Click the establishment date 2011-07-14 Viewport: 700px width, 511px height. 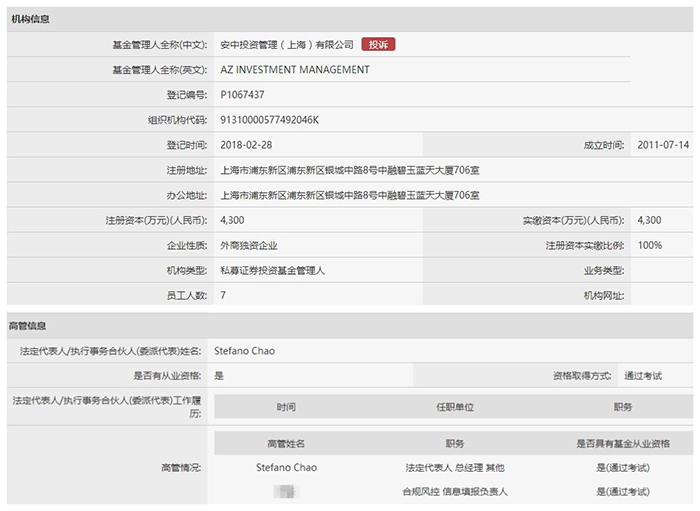(663, 145)
